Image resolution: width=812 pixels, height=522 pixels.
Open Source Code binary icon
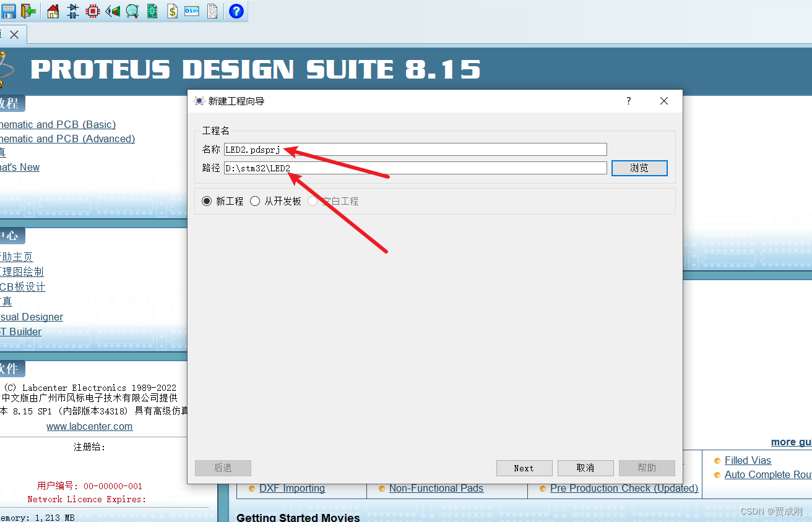pos(192,11)
